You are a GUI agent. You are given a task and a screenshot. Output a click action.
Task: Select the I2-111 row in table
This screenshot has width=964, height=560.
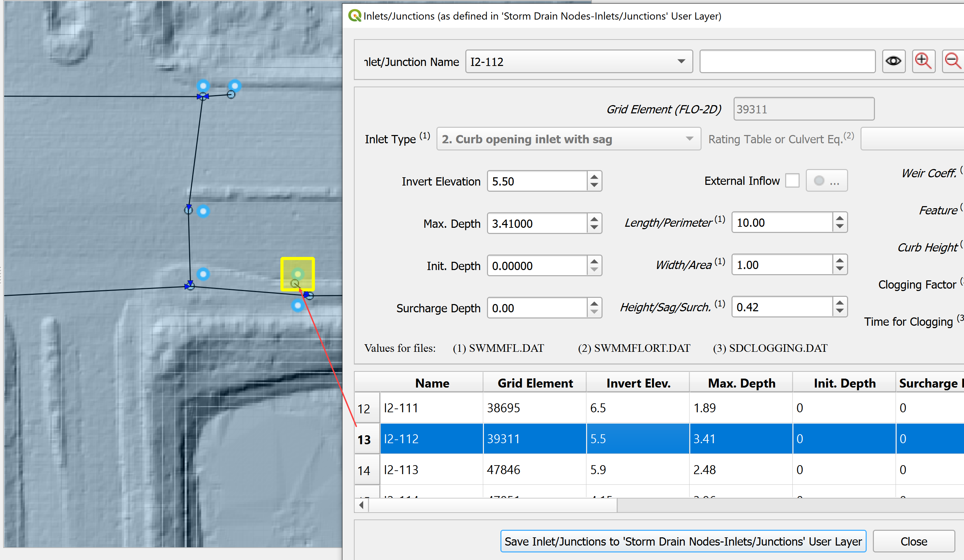tap(432, 408)
